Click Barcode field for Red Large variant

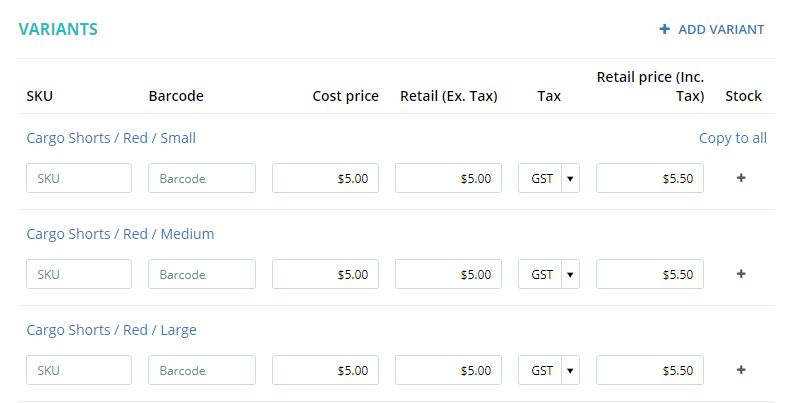point(202,370)
